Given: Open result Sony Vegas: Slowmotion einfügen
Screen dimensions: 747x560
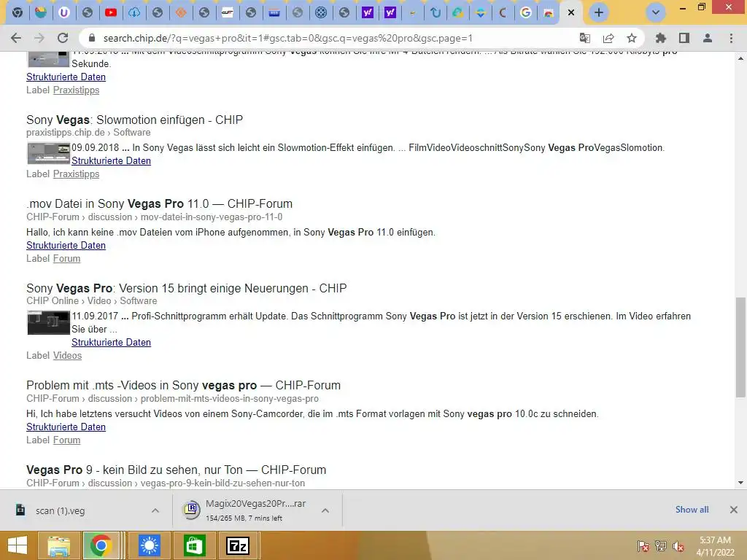Looking at the screenshot, I should (x=134, y=120).
